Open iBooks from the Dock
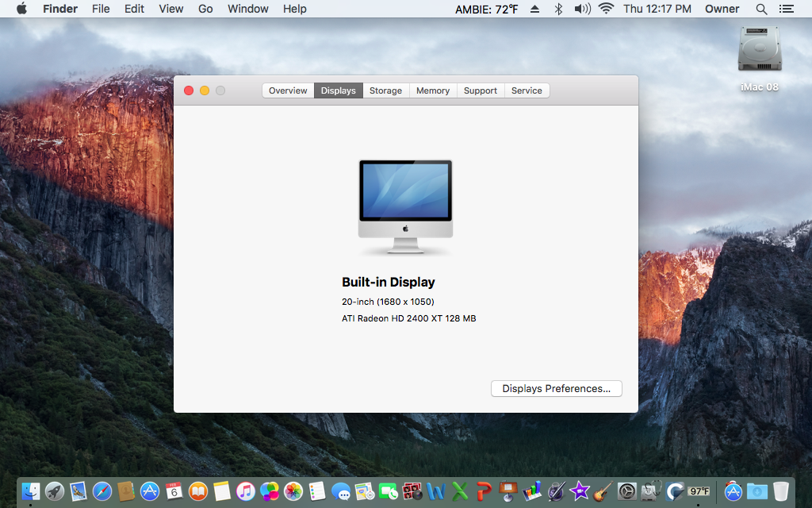This screenshot has width=812, height=508. pos(197,491)
